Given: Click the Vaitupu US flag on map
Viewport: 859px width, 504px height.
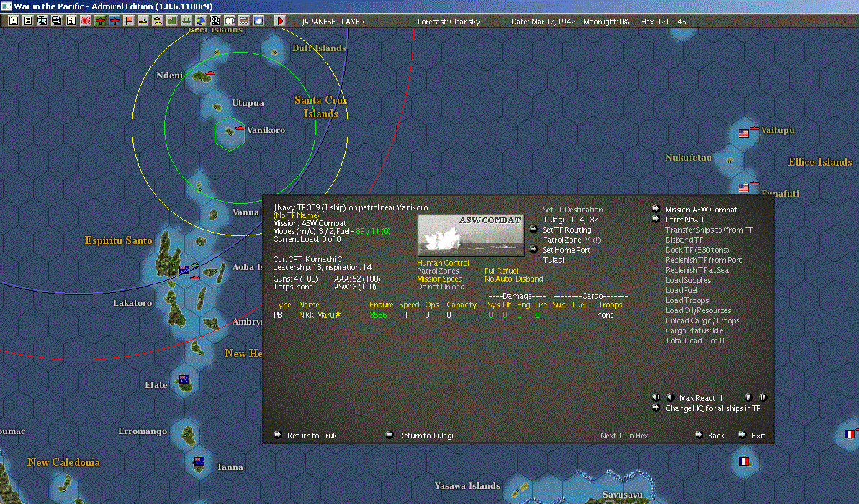Looking at the screenshot, I should 743,133.
